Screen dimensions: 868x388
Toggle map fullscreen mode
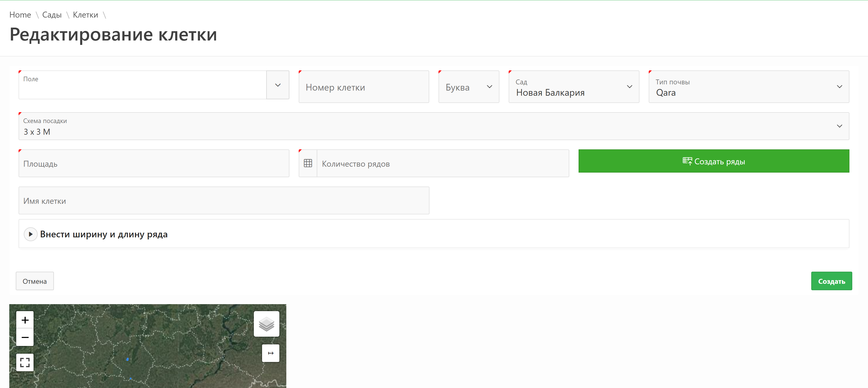[25, 362]
